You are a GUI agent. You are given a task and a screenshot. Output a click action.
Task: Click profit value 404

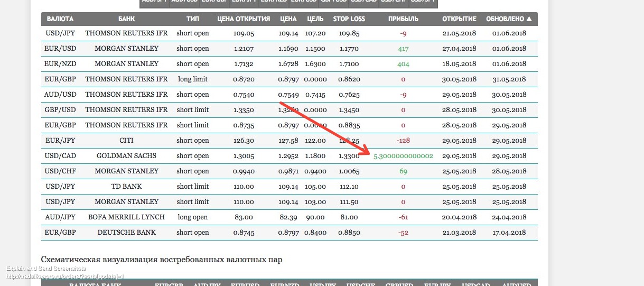[x=404, y=64]
